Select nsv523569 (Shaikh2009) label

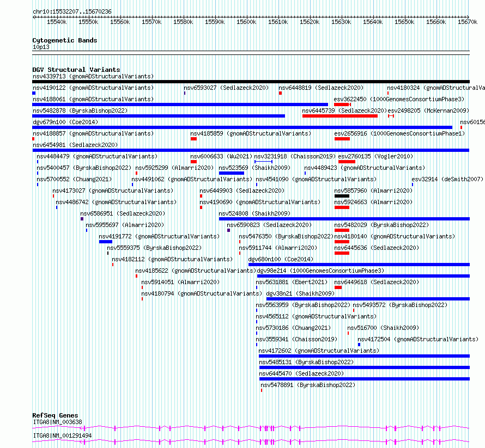(x=254, y=168)
